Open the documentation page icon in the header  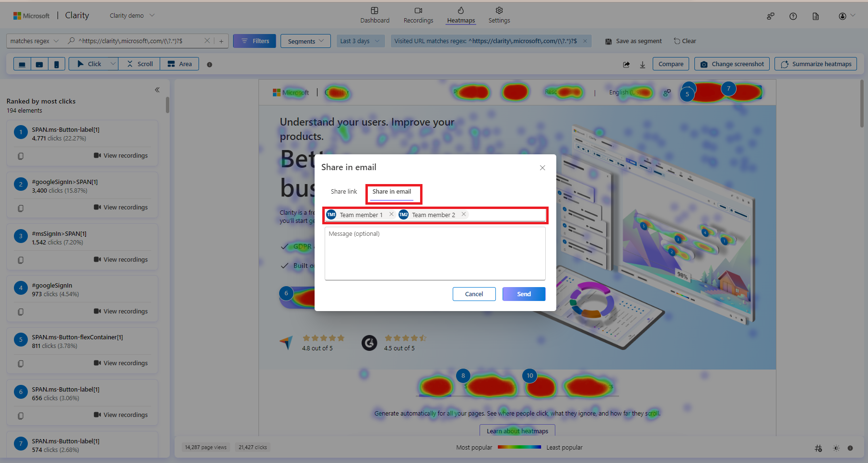[x=816, y=16]
